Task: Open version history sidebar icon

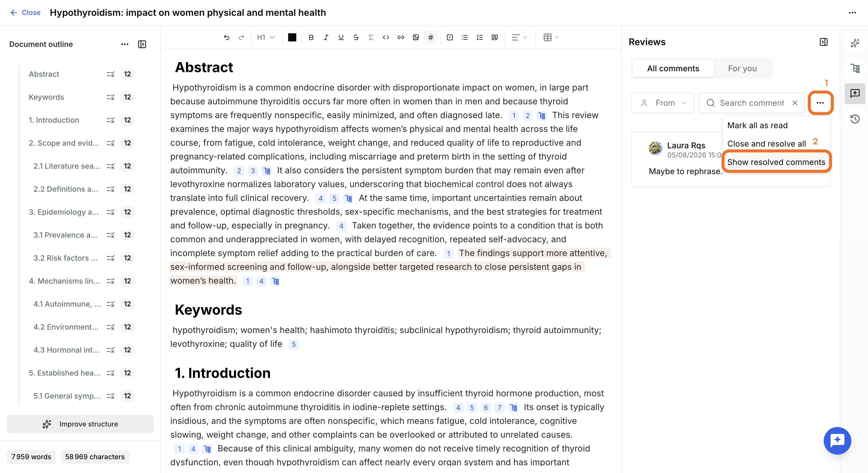Action: click(x=855, y=119)
